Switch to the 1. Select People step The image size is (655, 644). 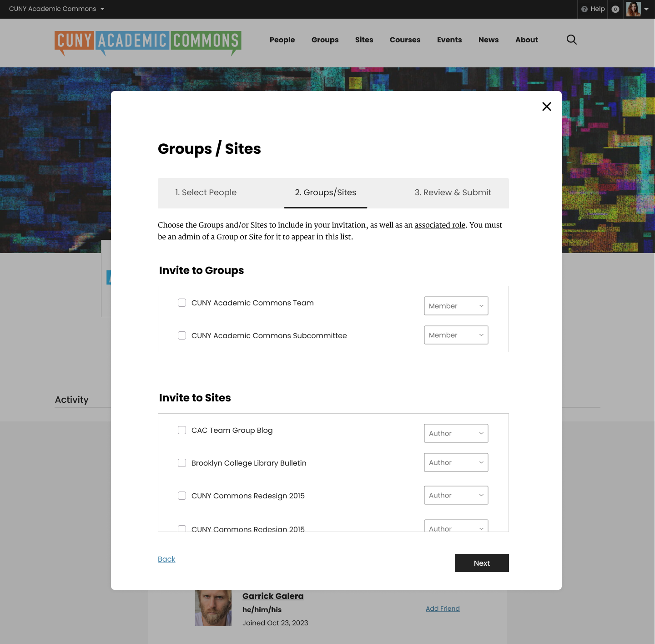point(206,193)
